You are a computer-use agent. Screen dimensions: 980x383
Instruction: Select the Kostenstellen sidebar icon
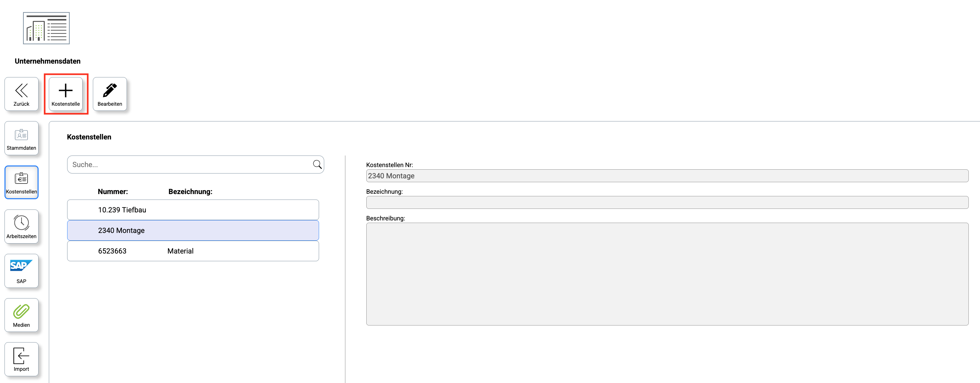[21, 182]
